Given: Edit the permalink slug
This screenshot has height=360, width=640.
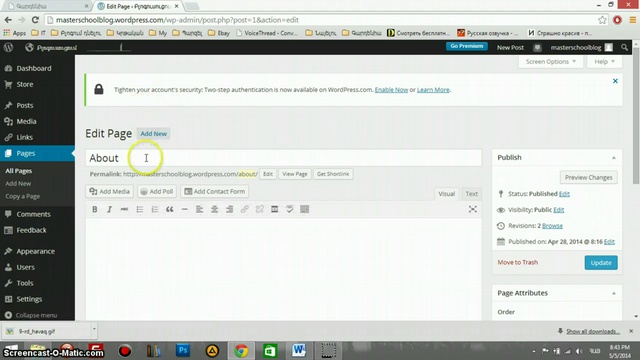Looking at the screenshot, I should pyautogui.click(x=268, y=174).
